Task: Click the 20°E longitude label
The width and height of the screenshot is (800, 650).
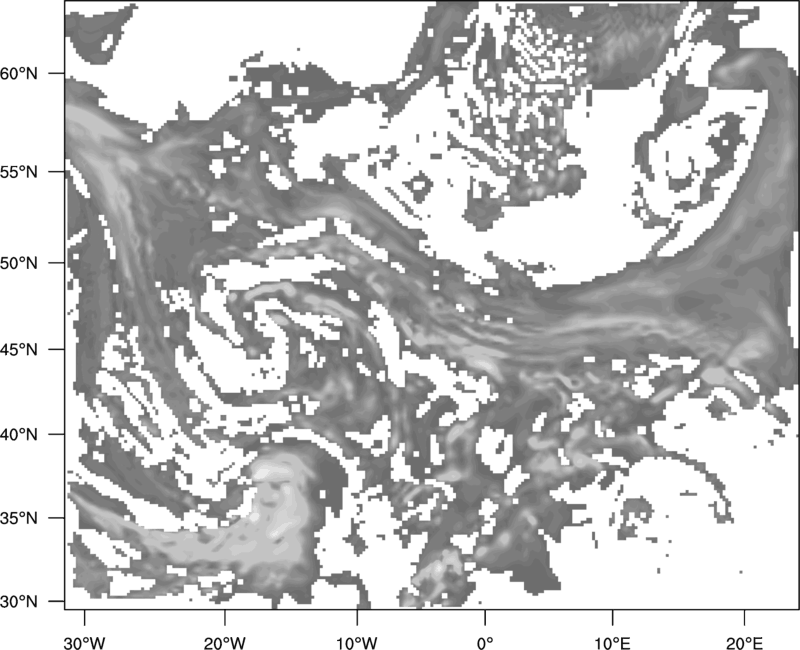Action: (744, 643)
